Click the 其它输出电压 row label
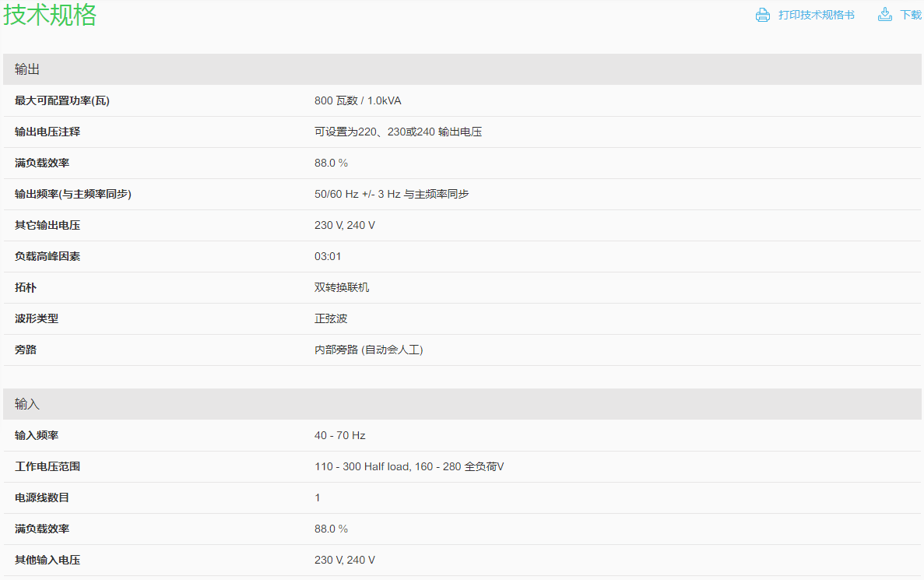 pyautogui.click(x=47, y=225)
